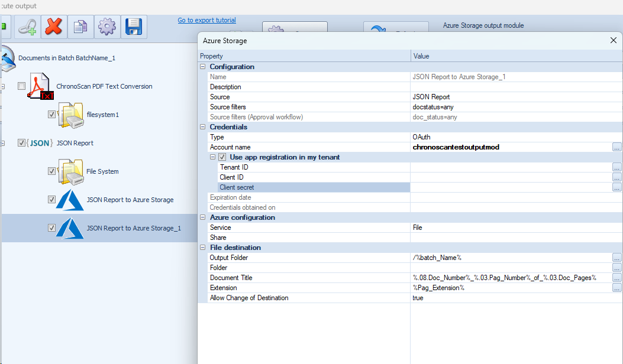Click the add link toolbar icon

pyautogui.click(x=27, y=27)
